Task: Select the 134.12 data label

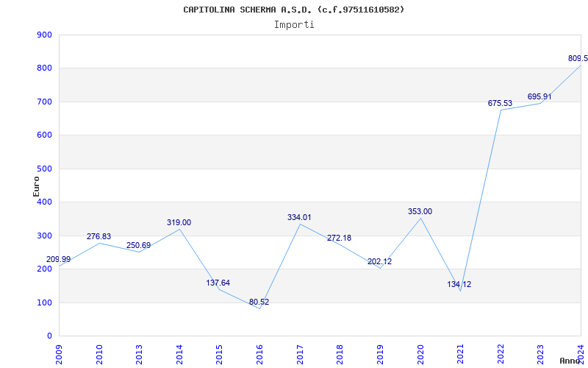Action: tap(459, 285)
